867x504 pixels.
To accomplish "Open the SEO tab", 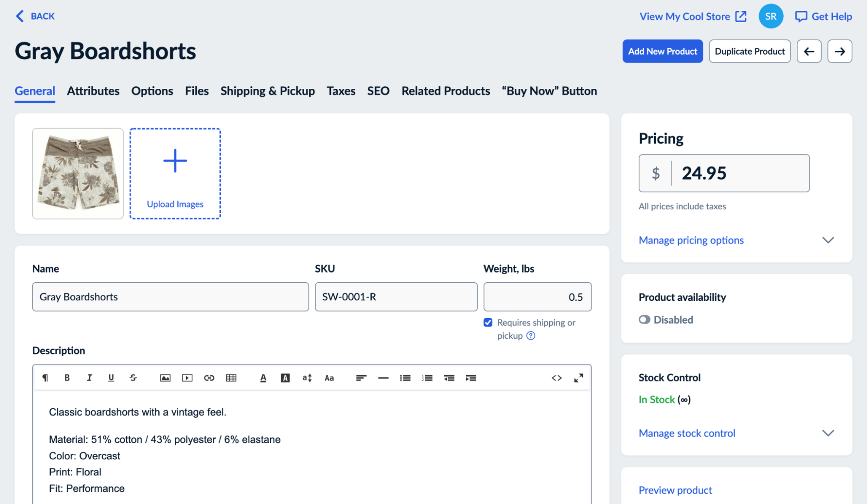I will coord(378,91).
